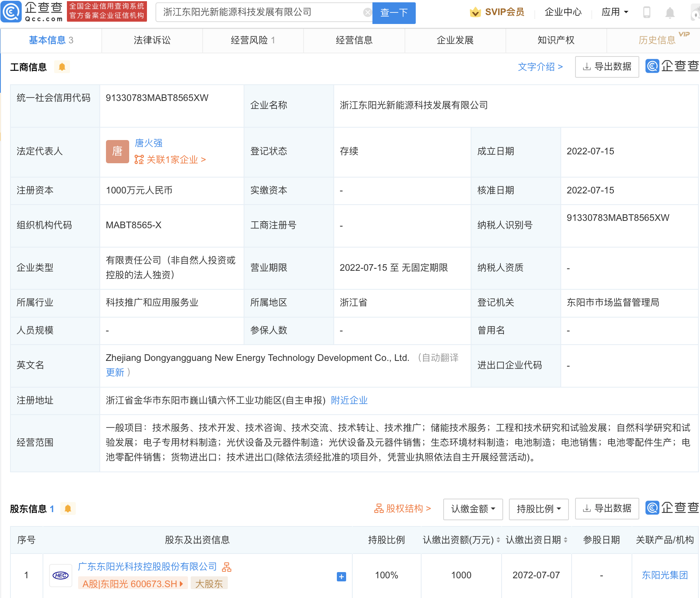Switch to 经营风险 tab
Screen dimensions: 700x598
(253, 40)
